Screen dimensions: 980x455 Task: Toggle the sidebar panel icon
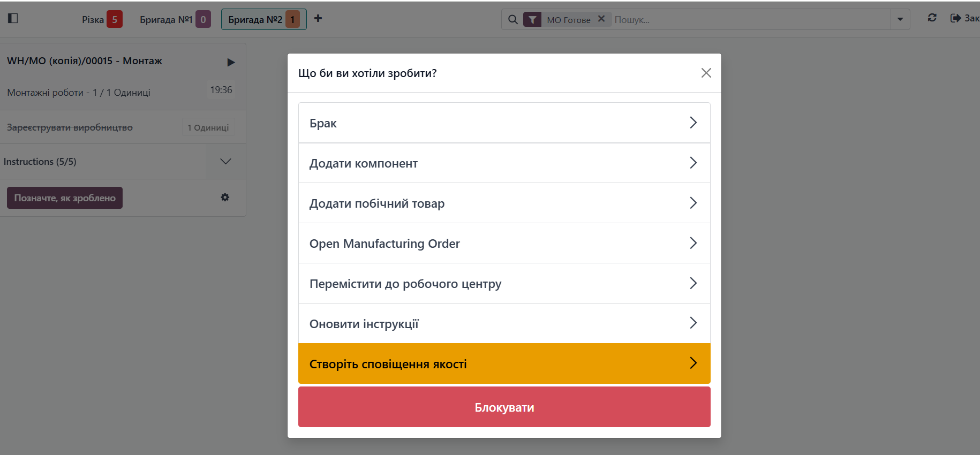click(13, 19)
